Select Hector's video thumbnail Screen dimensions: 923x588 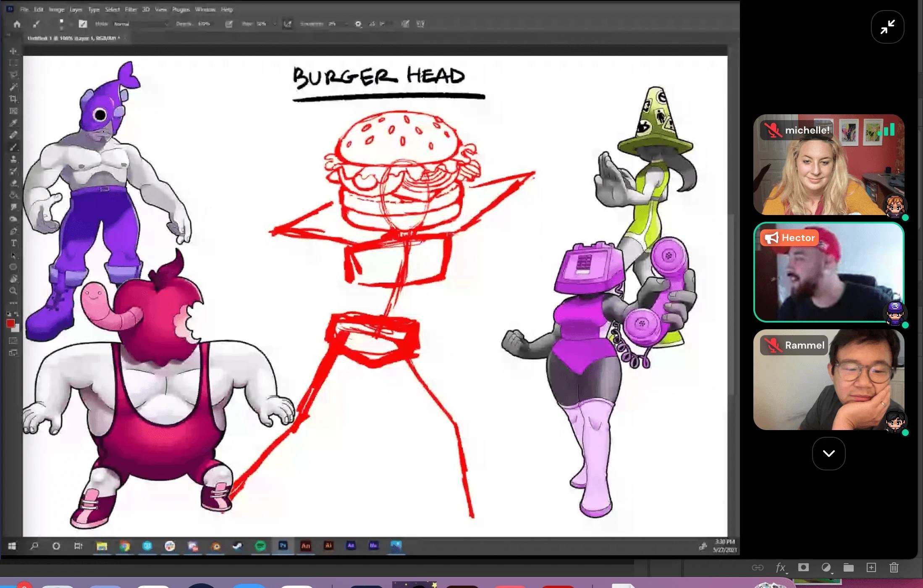(829, 272)
